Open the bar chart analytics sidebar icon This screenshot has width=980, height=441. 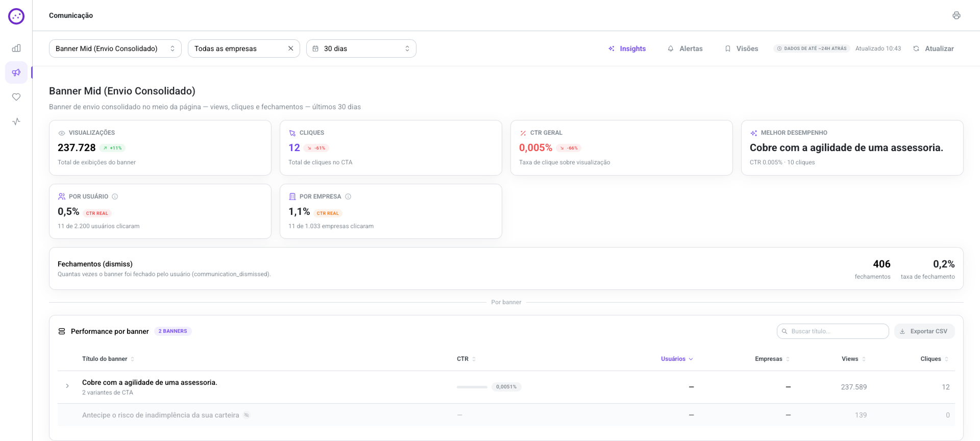point(16,48)
